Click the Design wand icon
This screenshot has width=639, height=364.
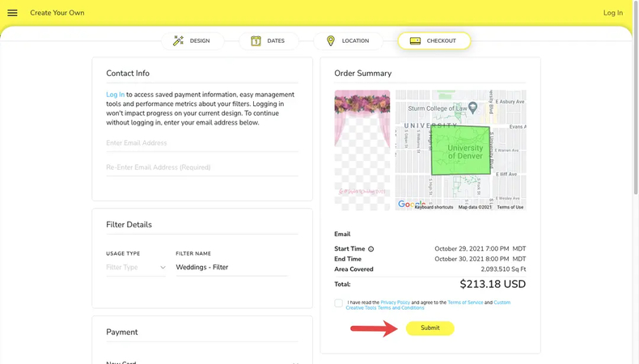click(178, 40)
